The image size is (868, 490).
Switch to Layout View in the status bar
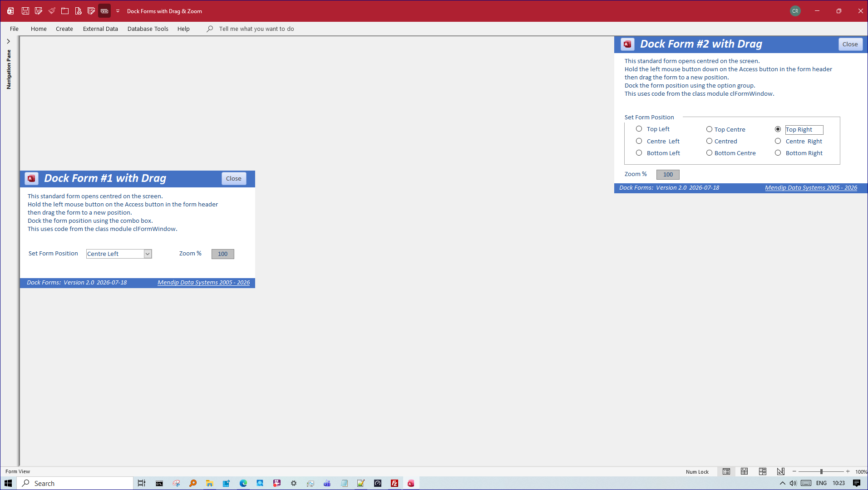point(763,471)
